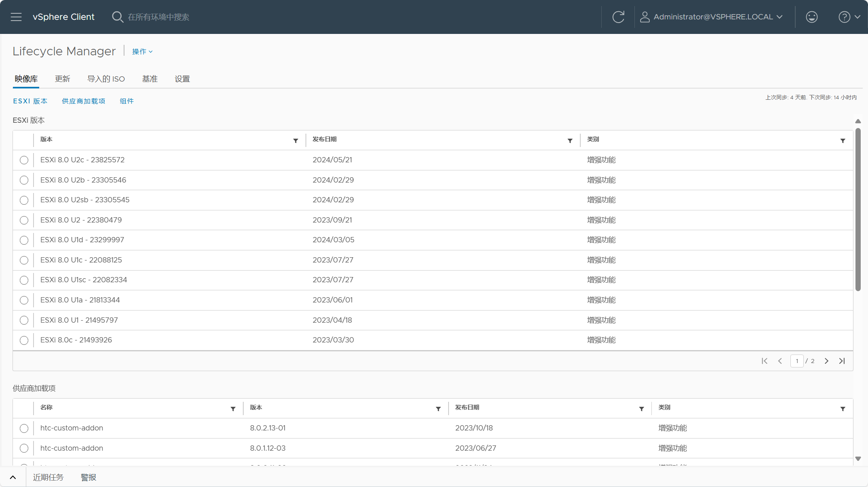Expand the bottom tasks panel arrow
The image size is (868, 487).
click(13, 477)
